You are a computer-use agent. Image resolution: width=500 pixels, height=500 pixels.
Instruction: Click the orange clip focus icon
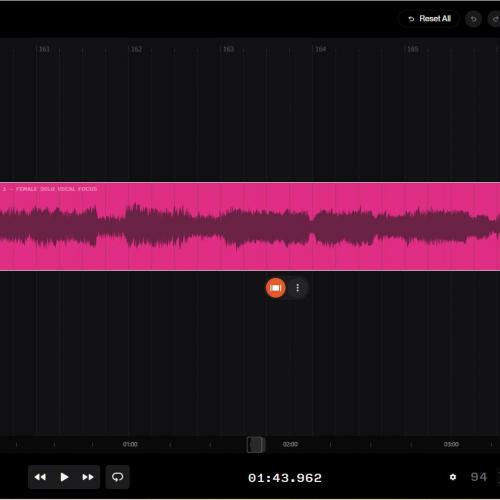276,288
